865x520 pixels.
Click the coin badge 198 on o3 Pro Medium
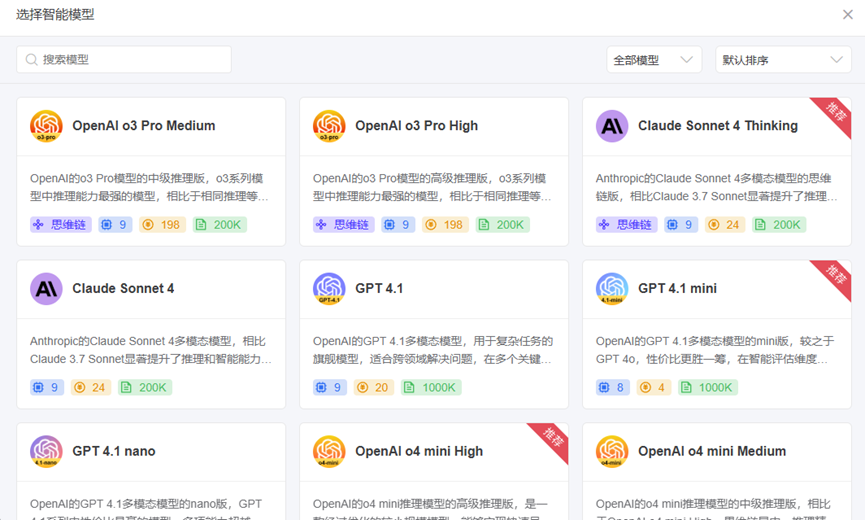(x=163, y=224)
